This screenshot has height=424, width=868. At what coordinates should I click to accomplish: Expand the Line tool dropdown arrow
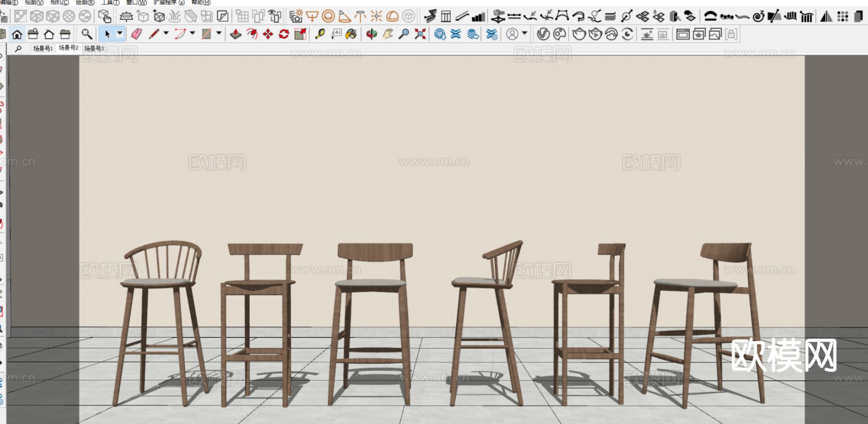click(166, 34)
